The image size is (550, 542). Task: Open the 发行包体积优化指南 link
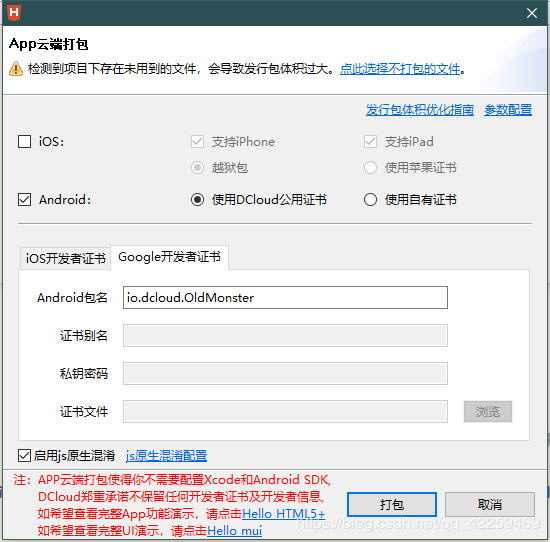(420, 110)
